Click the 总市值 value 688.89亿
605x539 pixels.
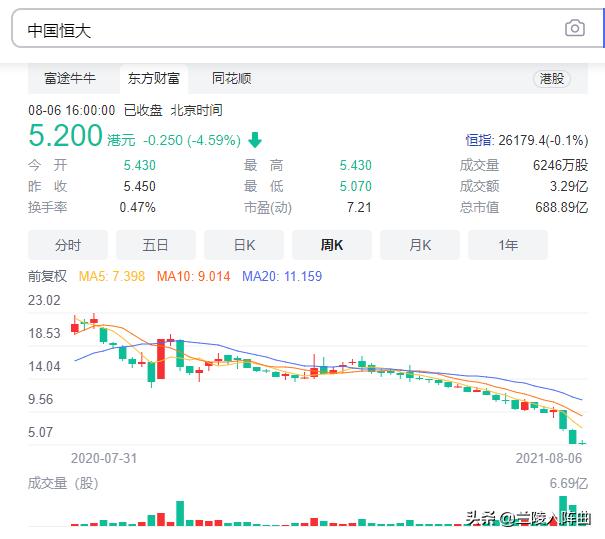tap(561, 208)
